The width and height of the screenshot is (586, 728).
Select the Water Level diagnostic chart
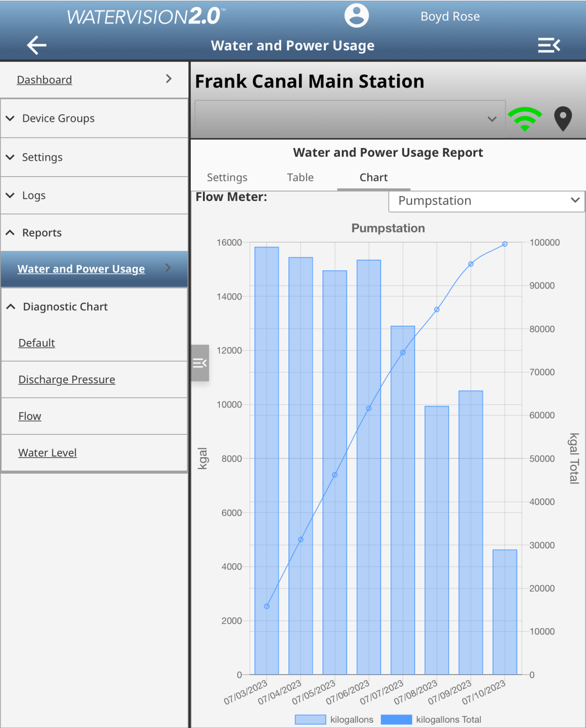click(47, 452)
